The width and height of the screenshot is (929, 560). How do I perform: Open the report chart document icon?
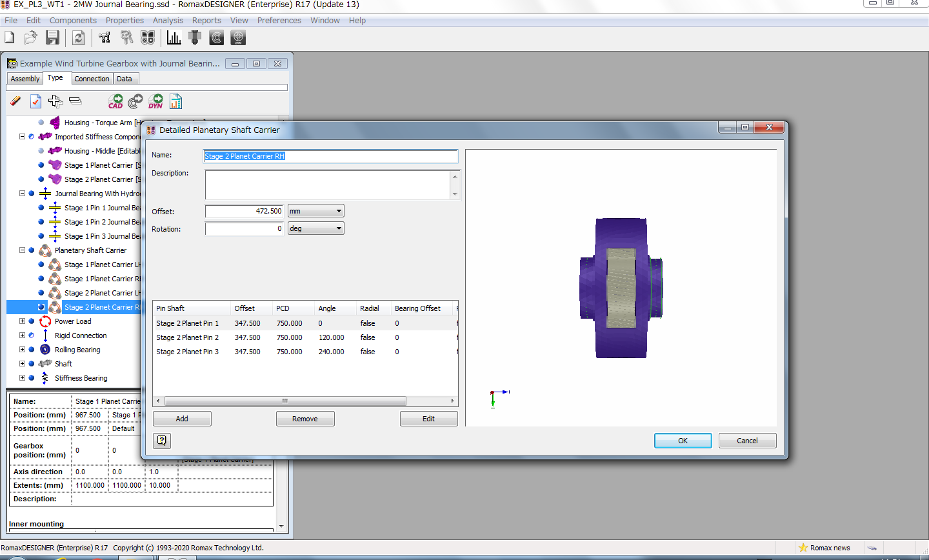click(175, 101)
